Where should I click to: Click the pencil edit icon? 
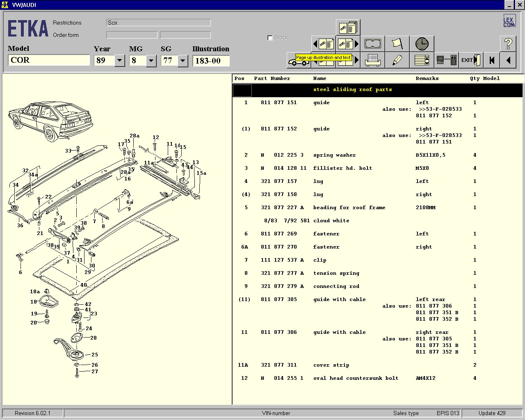397,60
